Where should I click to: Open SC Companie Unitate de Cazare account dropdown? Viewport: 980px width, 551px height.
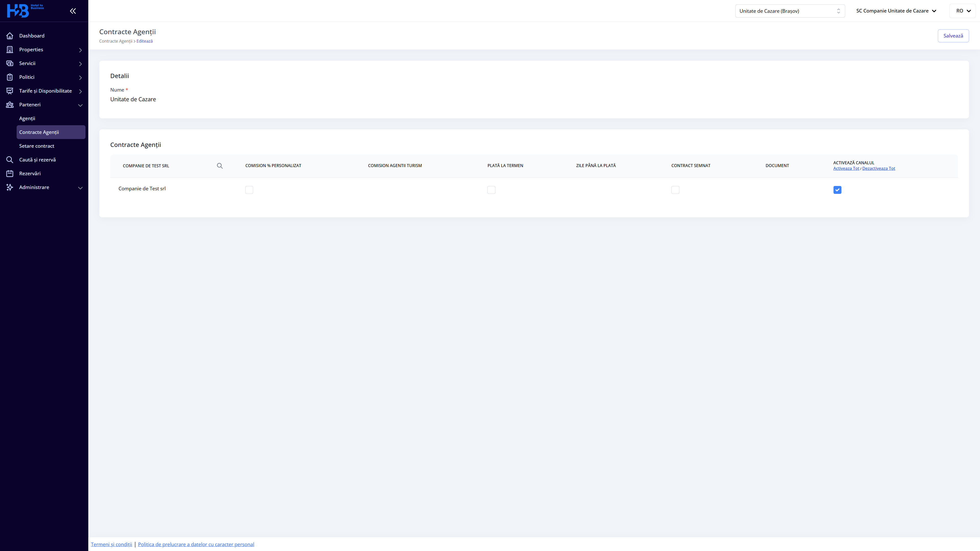pos(896,11)
